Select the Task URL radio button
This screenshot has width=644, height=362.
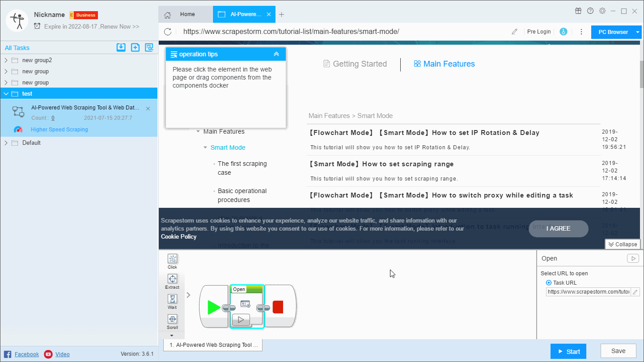[x=548, y=282]
